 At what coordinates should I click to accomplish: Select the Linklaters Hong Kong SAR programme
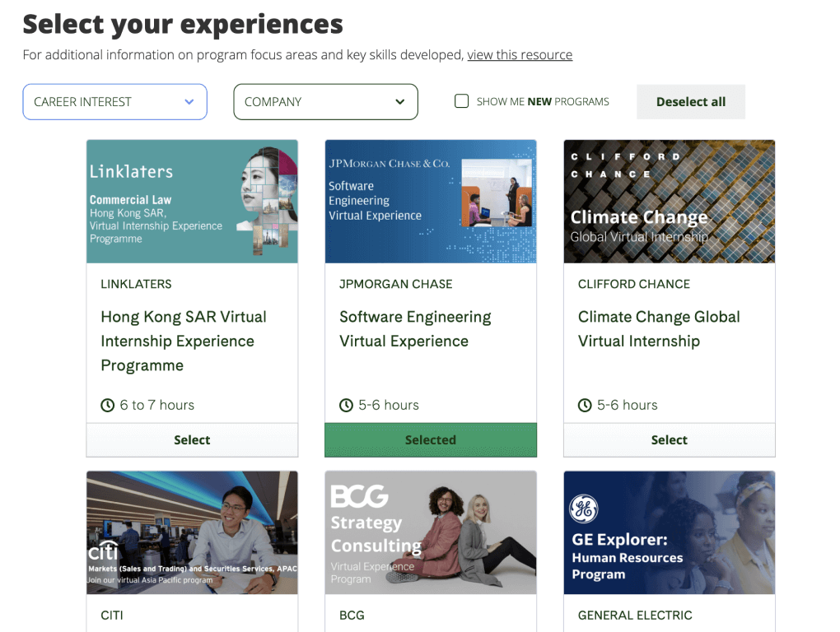click(192, 440)
